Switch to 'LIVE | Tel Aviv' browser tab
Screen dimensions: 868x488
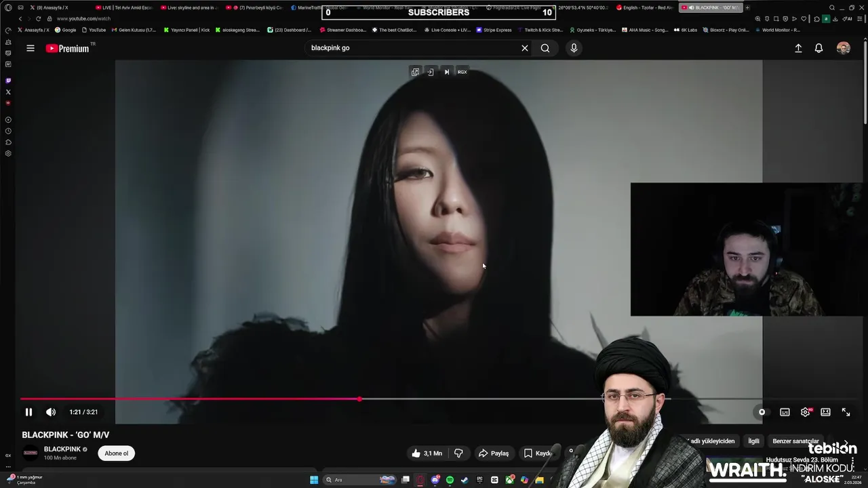125,7
